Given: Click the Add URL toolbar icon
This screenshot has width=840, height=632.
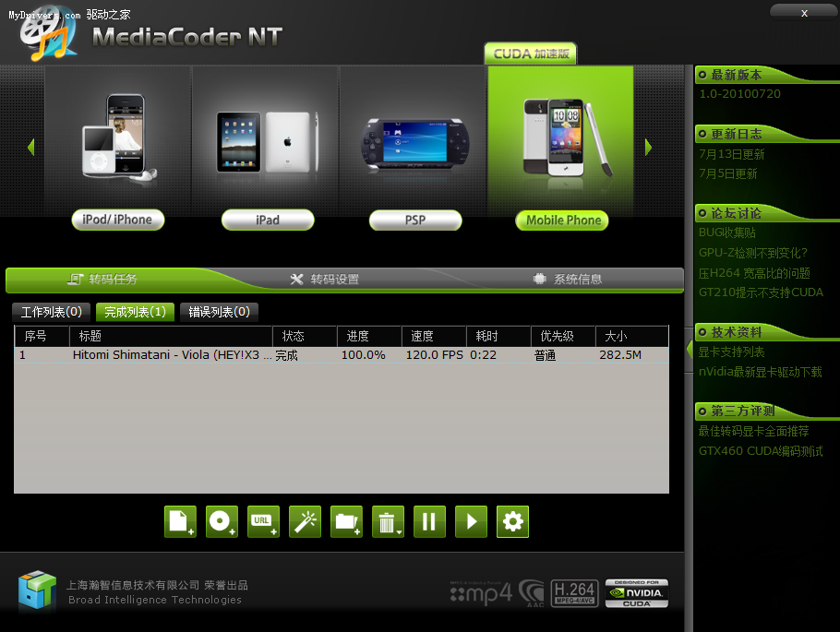Looking at the screenshot, I should point(263,521).
